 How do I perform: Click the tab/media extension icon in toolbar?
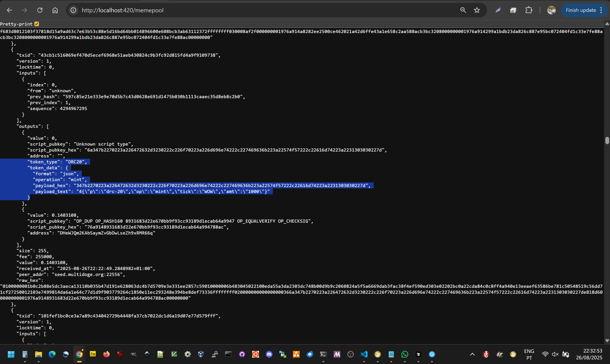(513, 10)
